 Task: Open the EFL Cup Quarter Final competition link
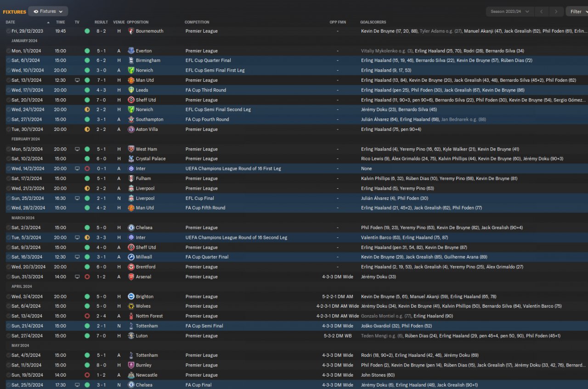pos(208,61)
